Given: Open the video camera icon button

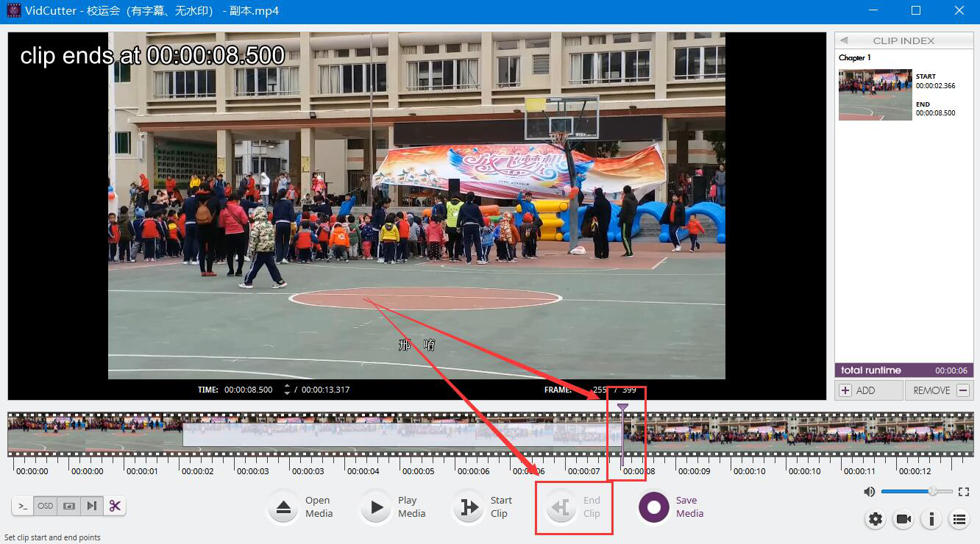Looking at the screenshot, I should click(903, 520).
